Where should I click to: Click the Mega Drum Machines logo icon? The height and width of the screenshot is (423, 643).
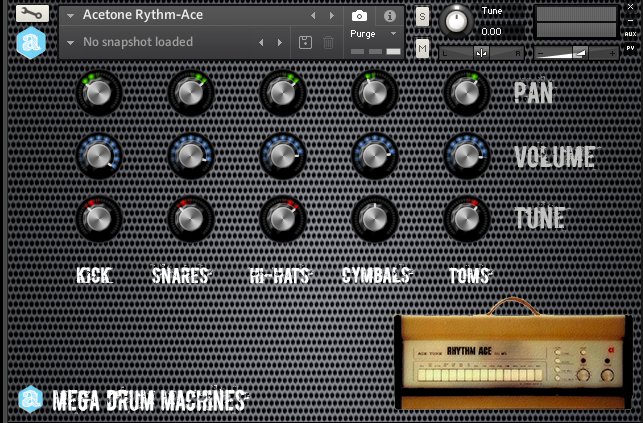(x=31, y=399)
